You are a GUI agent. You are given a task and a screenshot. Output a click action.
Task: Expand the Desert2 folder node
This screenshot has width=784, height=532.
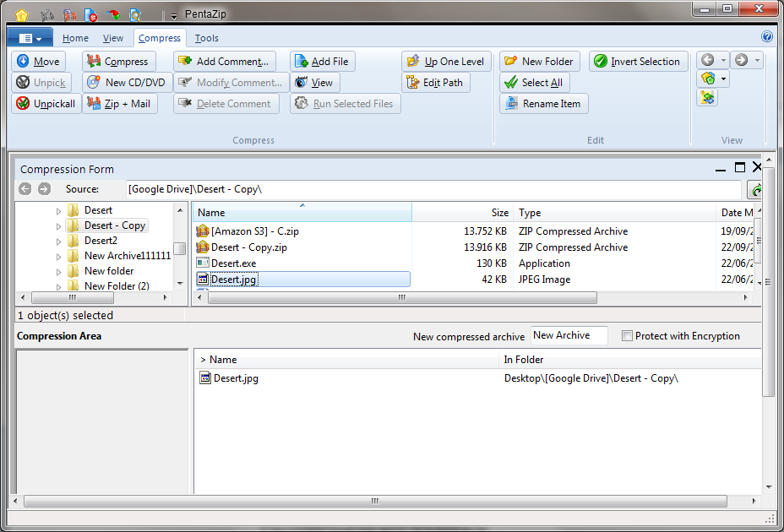click(58, 242)
